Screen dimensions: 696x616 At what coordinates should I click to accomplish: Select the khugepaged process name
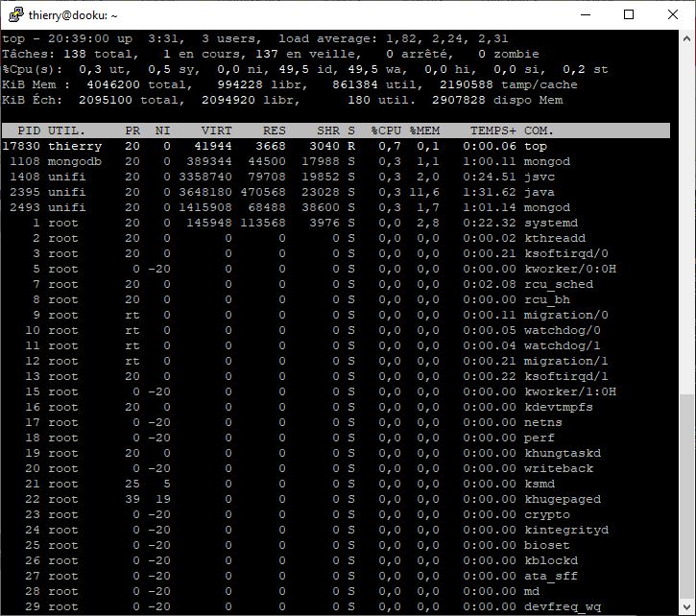pos(563,499)
